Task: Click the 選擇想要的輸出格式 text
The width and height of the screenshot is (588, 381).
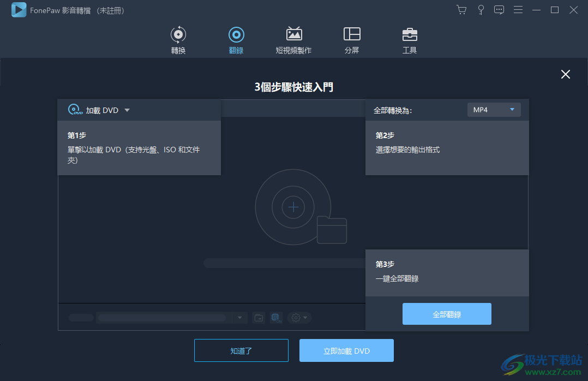Action: [x=407, y=150]
